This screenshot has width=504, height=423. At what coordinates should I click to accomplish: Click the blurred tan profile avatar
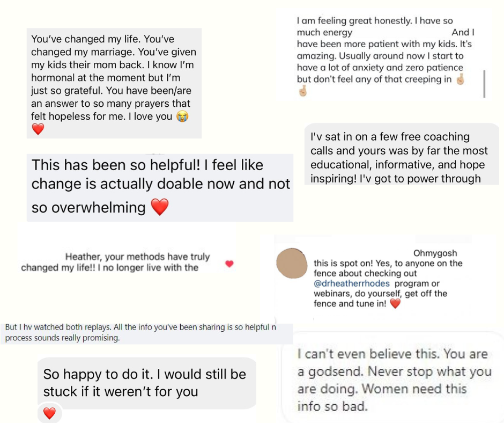(x=292, y=263)
